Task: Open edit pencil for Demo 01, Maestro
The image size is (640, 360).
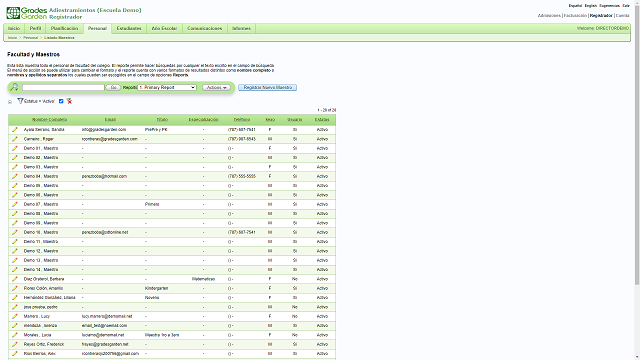Action: coord(15,148)
